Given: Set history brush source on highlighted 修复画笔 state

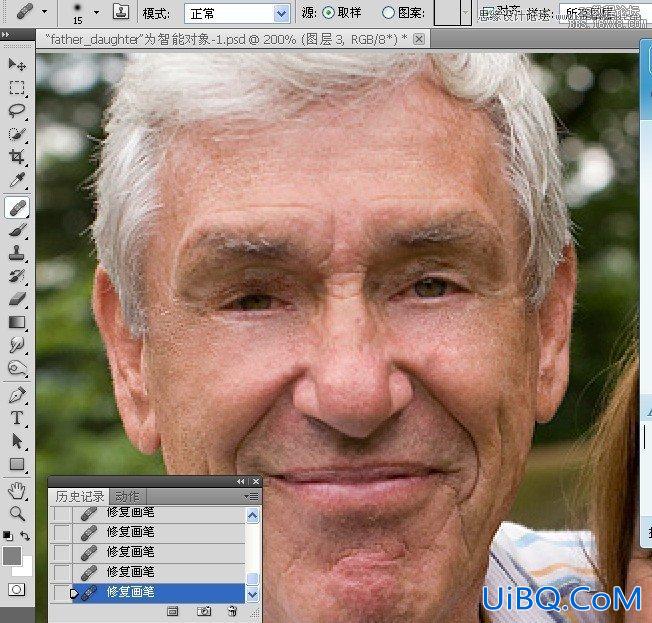Looking at the screenshot, I should tap(62, 593).
